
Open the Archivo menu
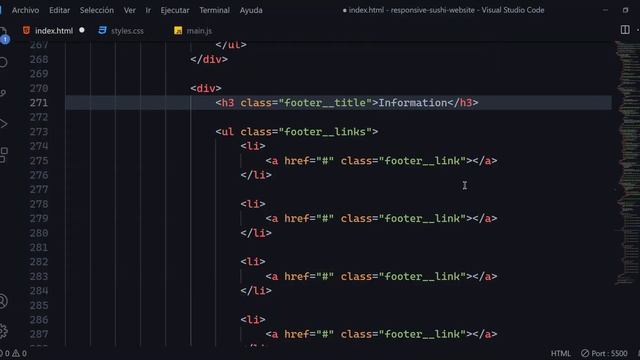pyautogui.click(x=25, y=10)
